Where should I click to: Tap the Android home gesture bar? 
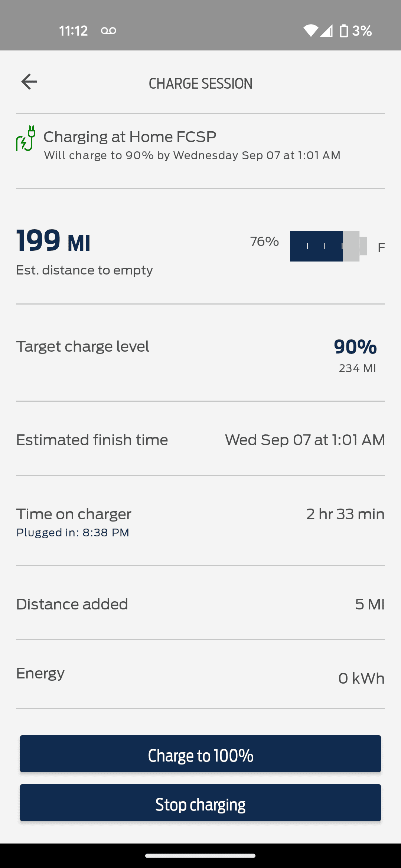click(200, 856)
